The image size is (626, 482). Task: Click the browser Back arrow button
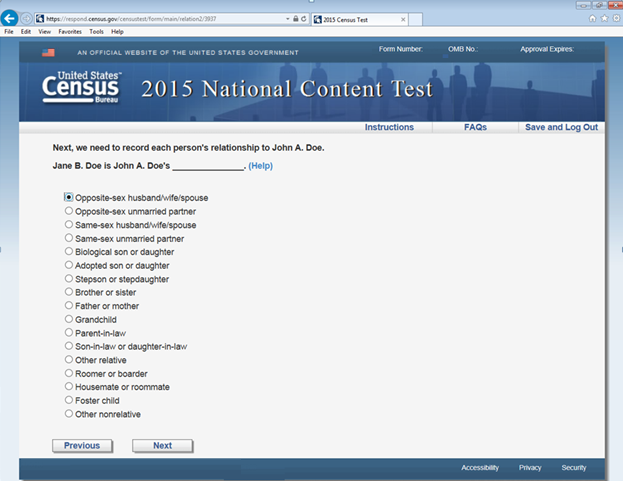[9, 18]
